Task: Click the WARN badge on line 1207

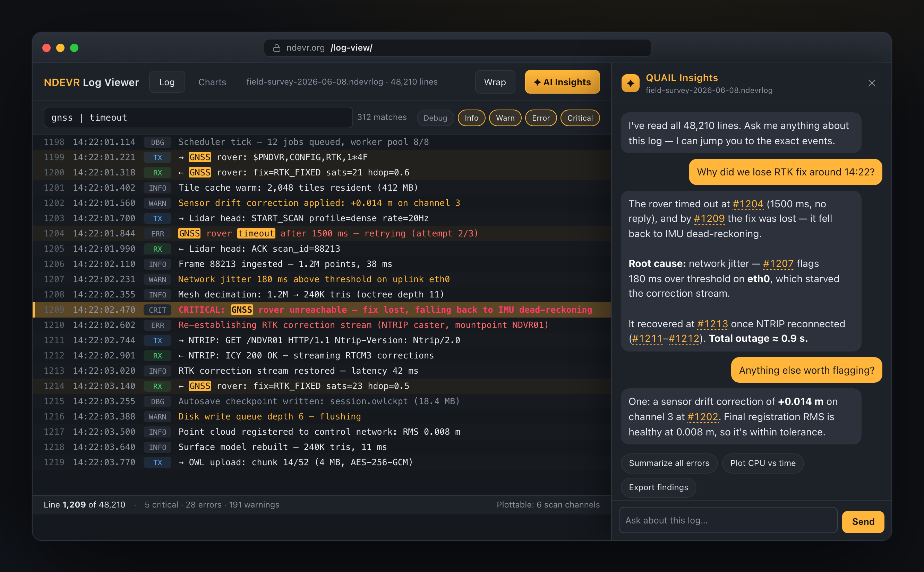Action: tap(157, 279)
